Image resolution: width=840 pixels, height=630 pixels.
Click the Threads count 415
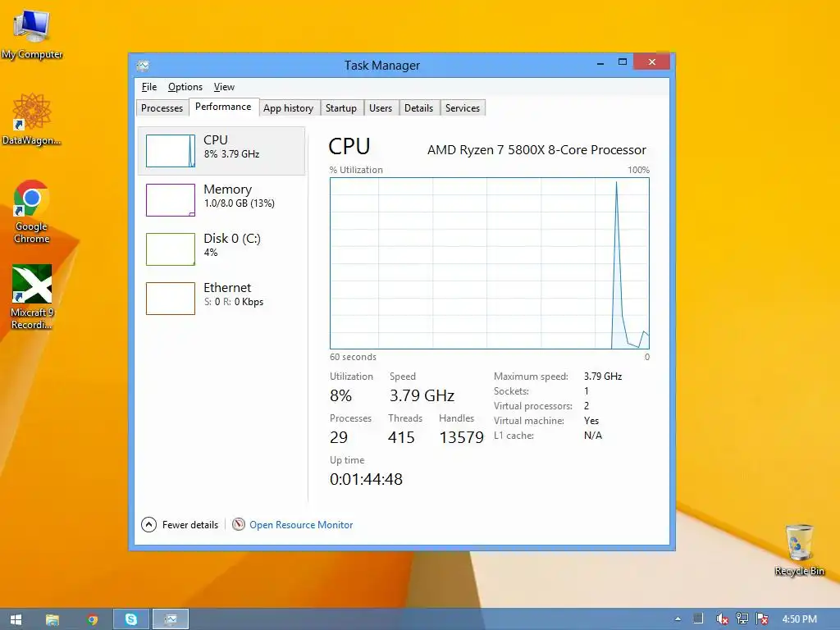[x=401, y=437]
